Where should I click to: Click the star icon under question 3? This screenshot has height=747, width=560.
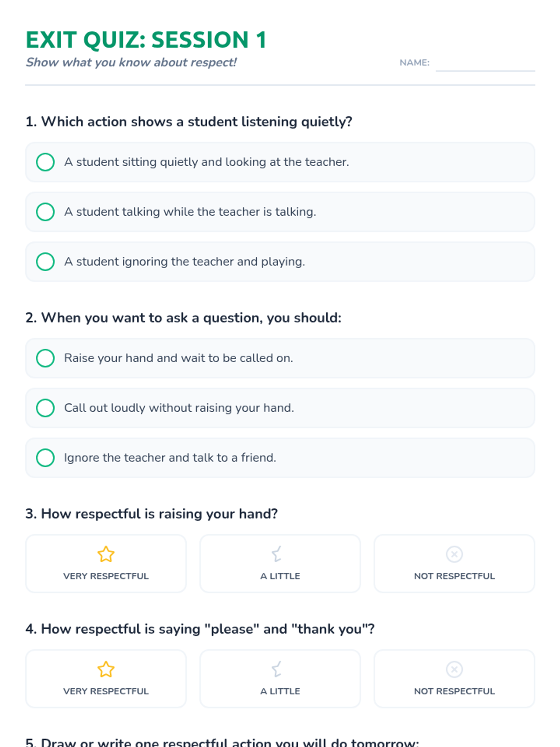click(106, 554)
